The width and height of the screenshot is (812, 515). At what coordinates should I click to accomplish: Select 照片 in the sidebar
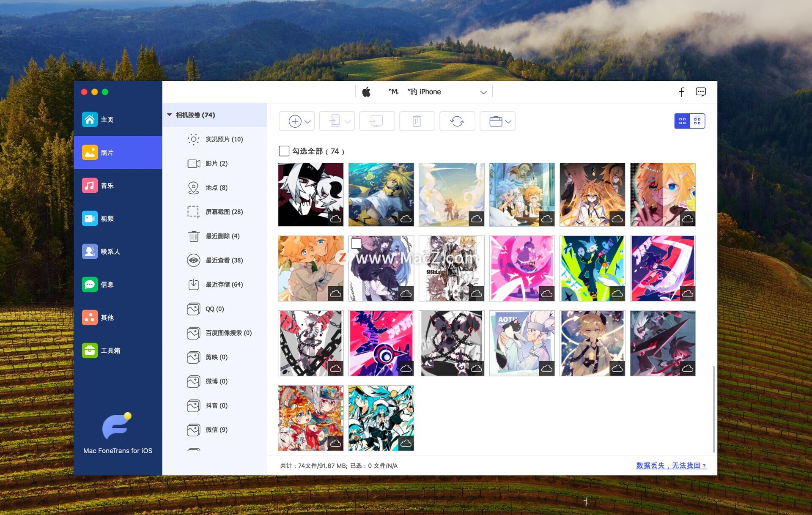click(x=118, y=153)
